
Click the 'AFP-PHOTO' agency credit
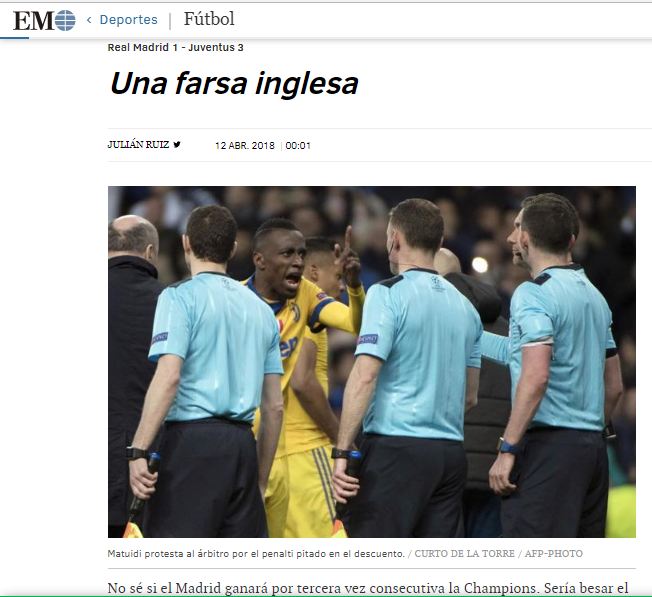pyautogui.click(x=553, y=554)
